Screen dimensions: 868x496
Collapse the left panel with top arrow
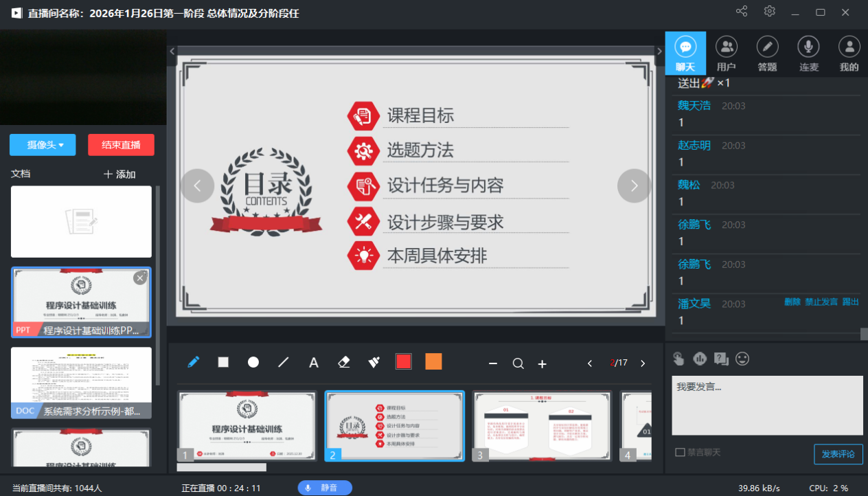click(172, 51)
